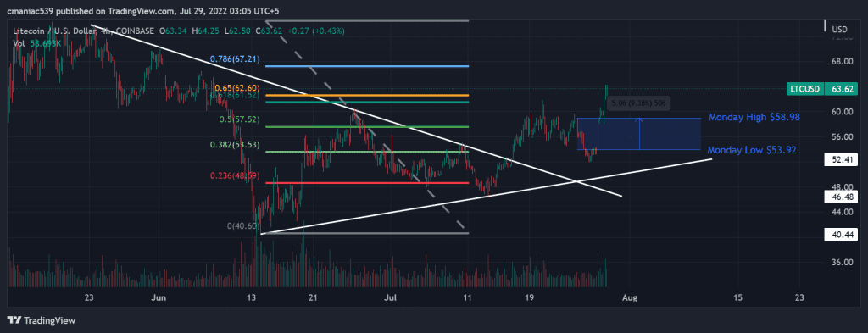
Task: Select the blue 0.786 Fibonacci level line
Action: [x=367, y=66]
